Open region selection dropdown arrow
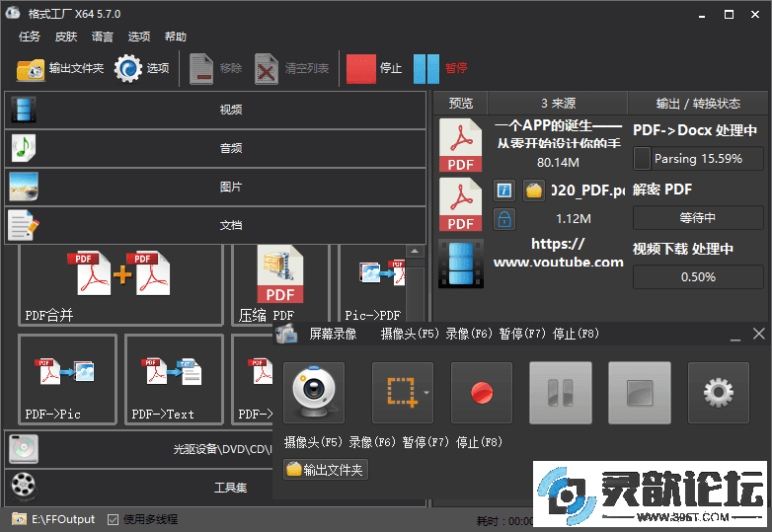The width and height of the screenshot is (772, 532). pyautogui.click(x=426, y=393)
